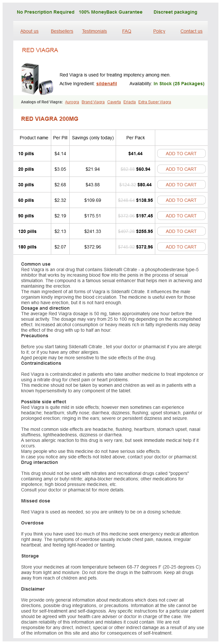Open the Contact us page
Viewport: 221px width, 644px height.
click(192, 31)
